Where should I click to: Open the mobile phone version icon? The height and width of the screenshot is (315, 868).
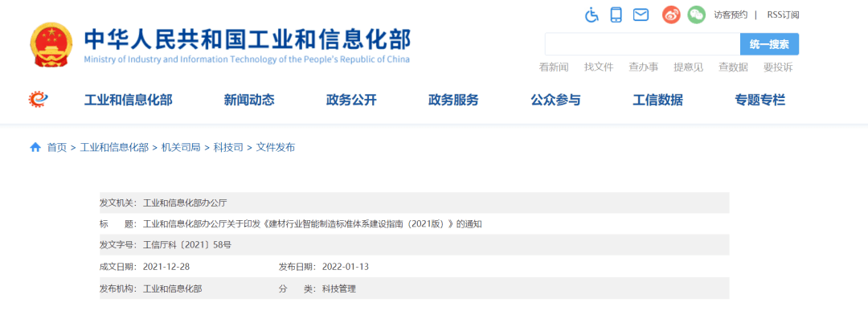click(616, 15)
